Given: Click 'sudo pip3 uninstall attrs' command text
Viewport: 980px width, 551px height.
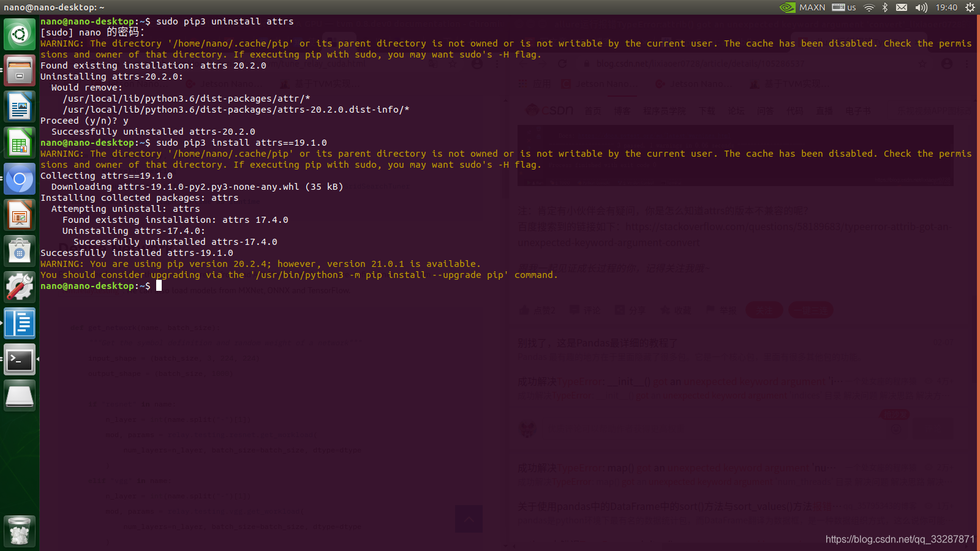Looking at the screenshot, I should 225,21.
